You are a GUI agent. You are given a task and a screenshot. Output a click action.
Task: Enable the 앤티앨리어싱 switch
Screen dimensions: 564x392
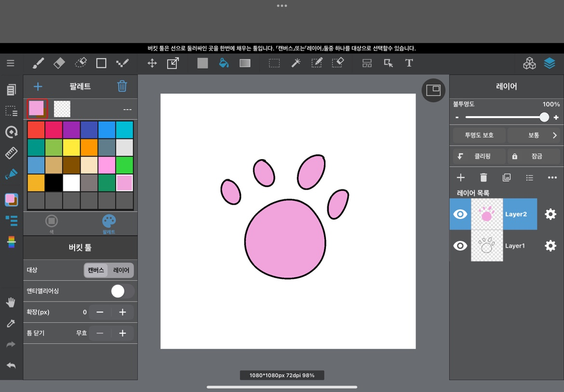coord(122,291)
